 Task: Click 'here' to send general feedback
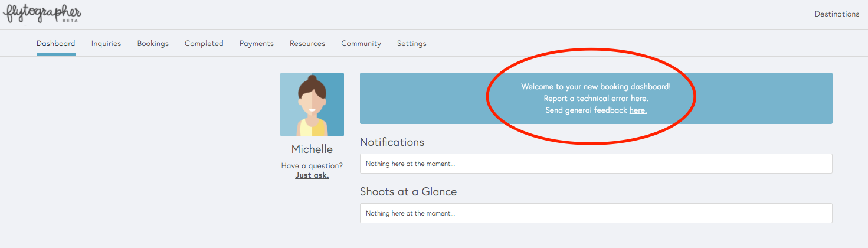point(638,110)
